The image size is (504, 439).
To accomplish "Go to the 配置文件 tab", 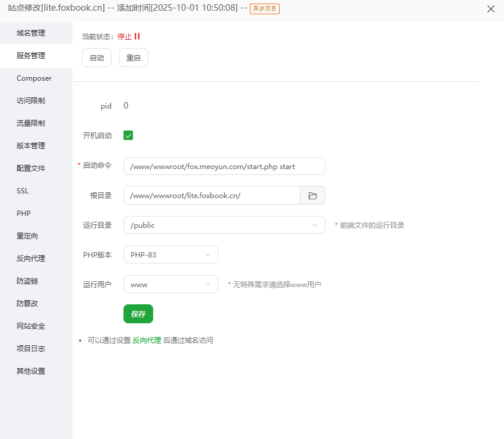I will point(31,168).
